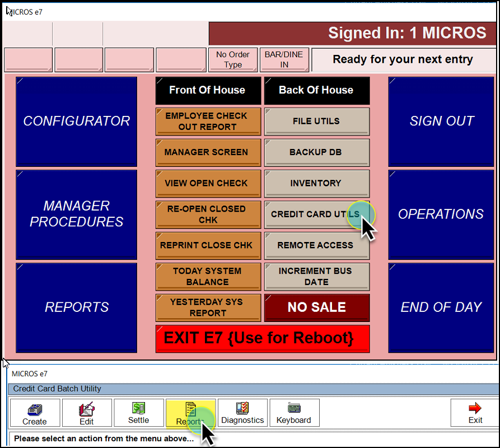Open Reports in Credit Card Batch Utility

(190, 413)
